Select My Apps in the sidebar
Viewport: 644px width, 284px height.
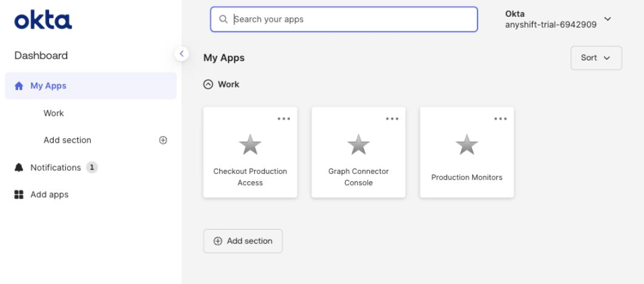point(91,86)
